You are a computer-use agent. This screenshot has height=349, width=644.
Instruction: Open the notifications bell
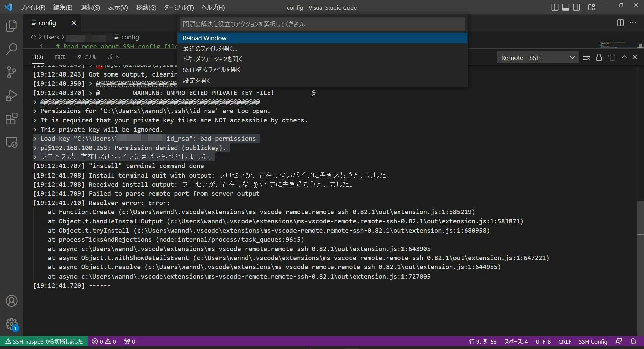coord(633,341)
